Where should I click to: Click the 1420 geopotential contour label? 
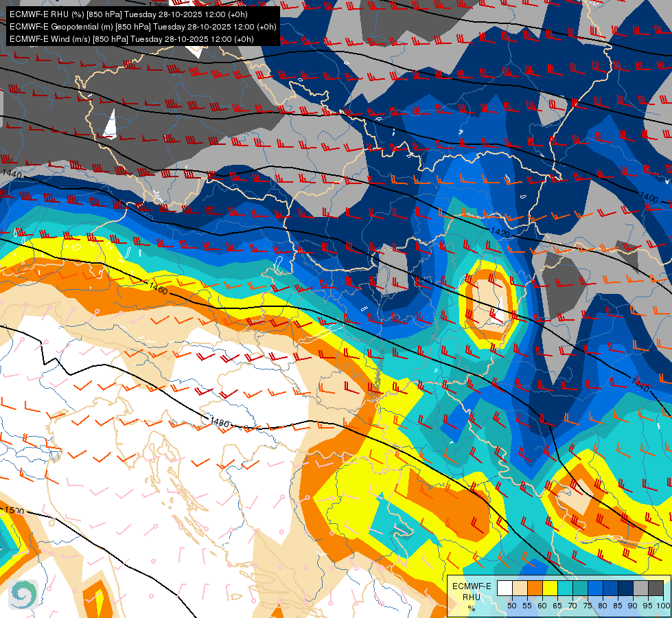tap(500, 233)
